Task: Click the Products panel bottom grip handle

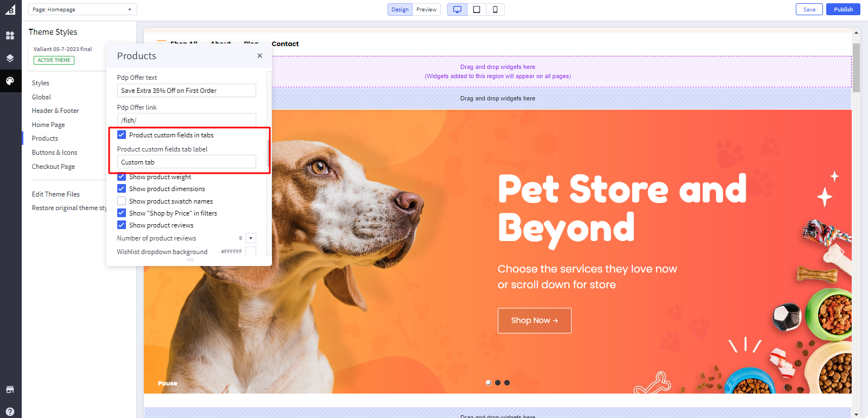Action: coord(190,260)
